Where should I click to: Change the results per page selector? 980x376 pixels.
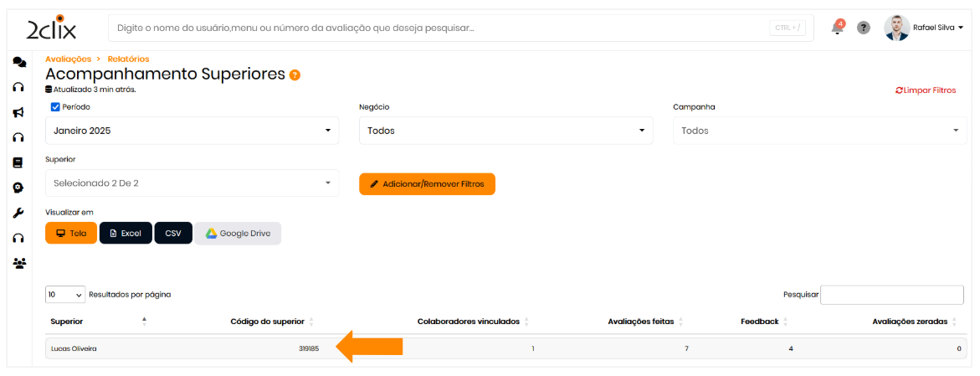(x=65, y=295)
